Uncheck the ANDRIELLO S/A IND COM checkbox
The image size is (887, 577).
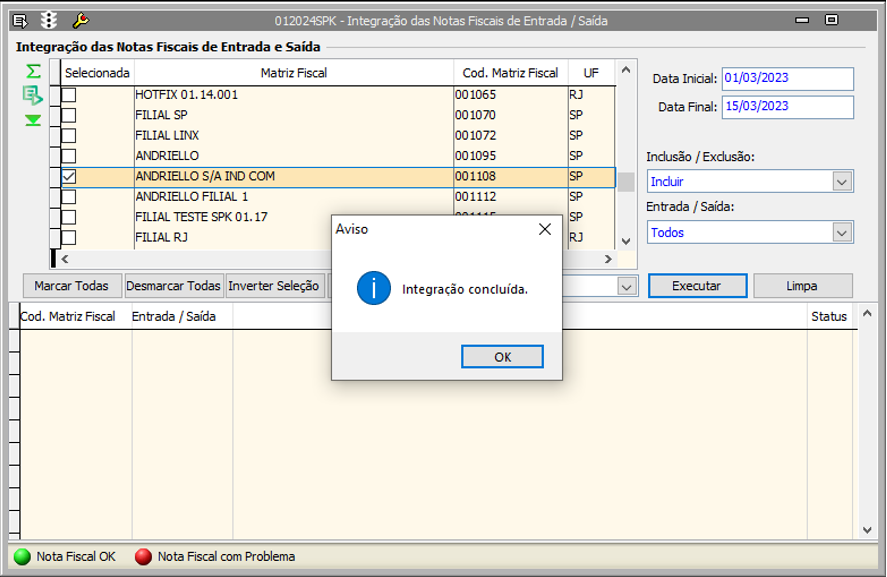[69, 176]
